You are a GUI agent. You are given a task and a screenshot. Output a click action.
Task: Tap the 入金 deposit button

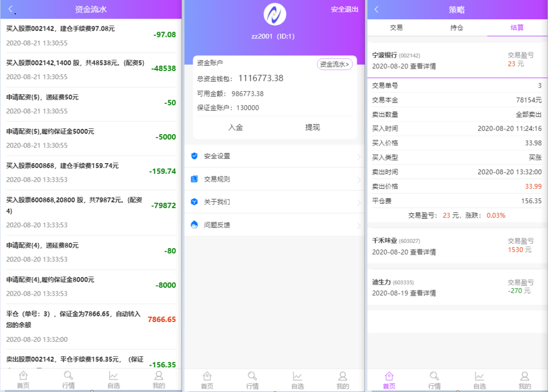(235, 127)
